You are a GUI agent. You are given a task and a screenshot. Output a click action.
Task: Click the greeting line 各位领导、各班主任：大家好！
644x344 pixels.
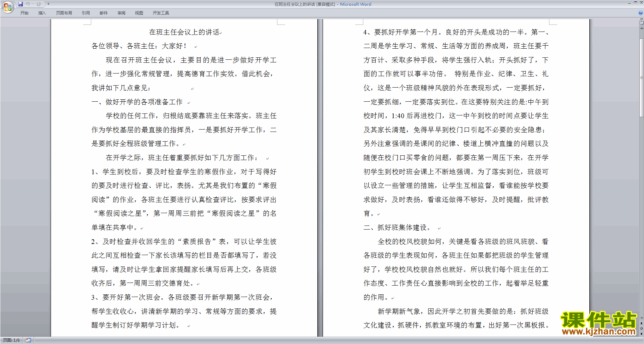point(139,46)
